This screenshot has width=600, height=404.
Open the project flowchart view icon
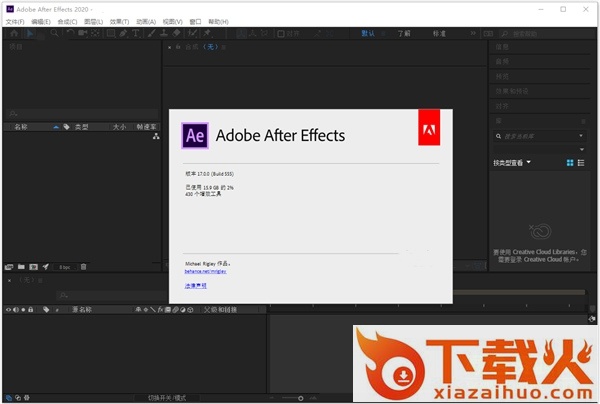[x=156, y=136]
